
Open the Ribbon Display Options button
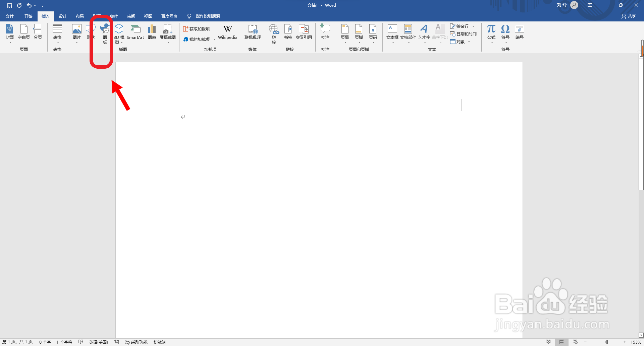click(590, 5)
